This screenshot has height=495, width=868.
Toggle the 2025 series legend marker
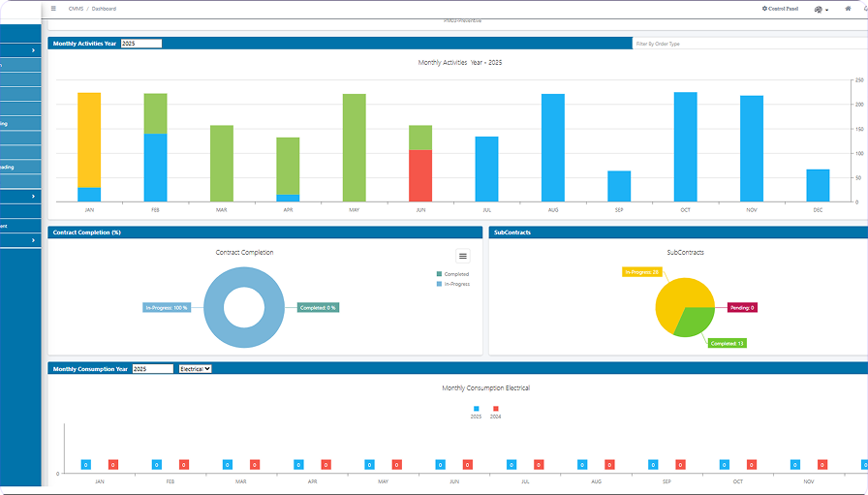click(x=476, y=409)
